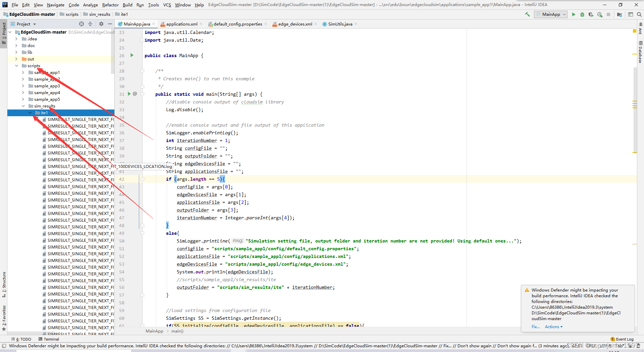Open the Refactor menu

(x=110, y=5)
